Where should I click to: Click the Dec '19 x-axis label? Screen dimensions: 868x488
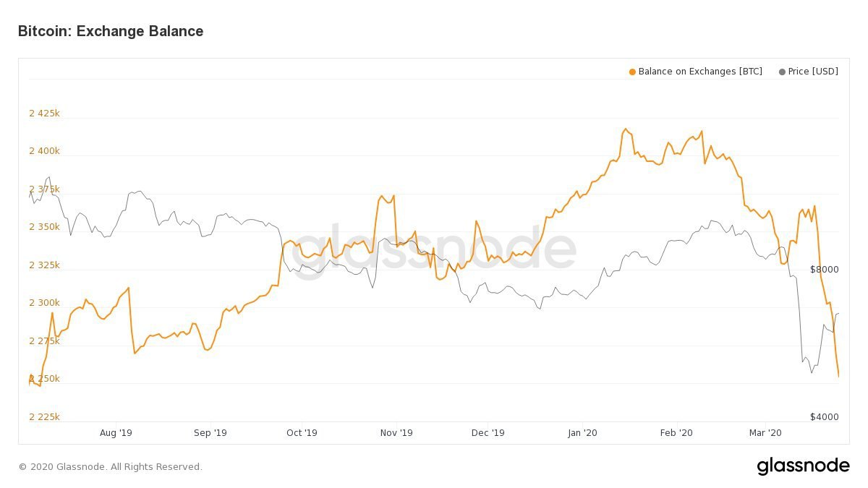click(x=488, y=433)
